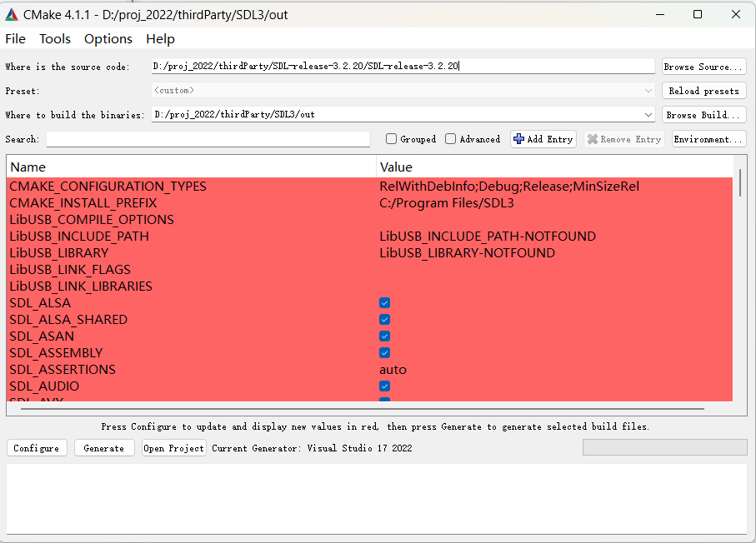756x543 pixels.
Task: Toggle the Grouped checkbox
Action: 392,139
